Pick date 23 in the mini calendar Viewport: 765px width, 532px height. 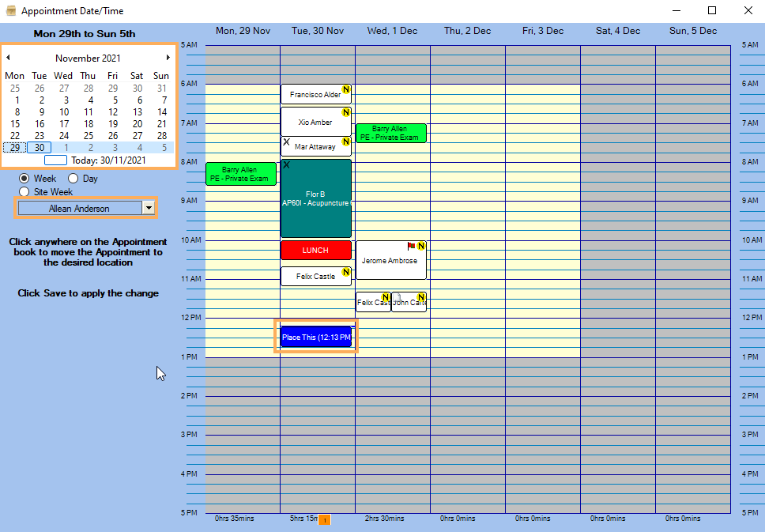(x=40, y=136)
